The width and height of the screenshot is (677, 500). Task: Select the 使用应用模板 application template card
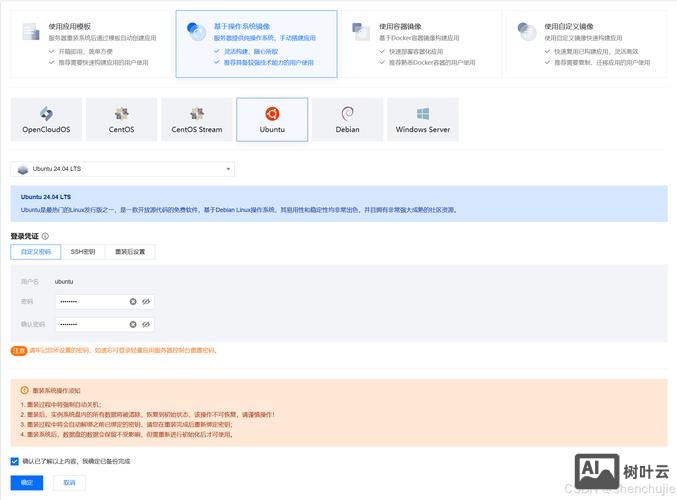tap(91, 44)
